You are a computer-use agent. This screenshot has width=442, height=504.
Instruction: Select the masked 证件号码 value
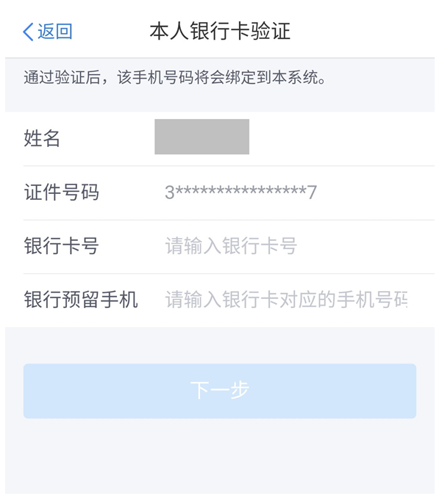pos(240,192)
